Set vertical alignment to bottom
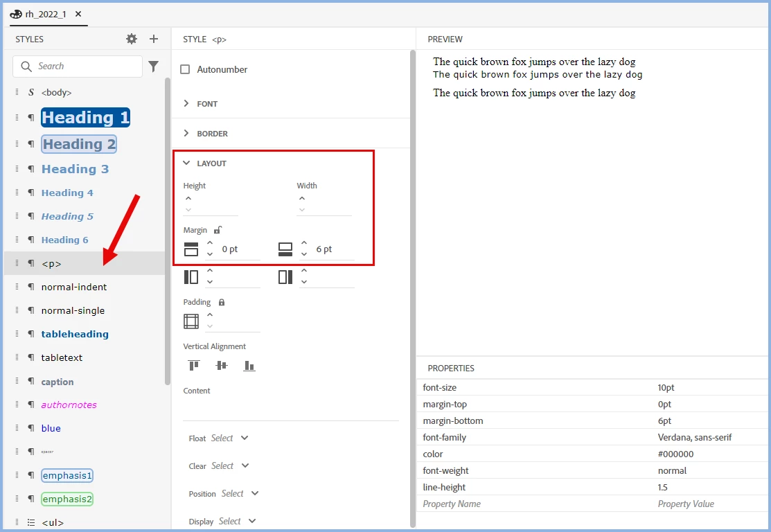This screenshot has height=532, width=771. pyautogui.click(x=249, y=365)
